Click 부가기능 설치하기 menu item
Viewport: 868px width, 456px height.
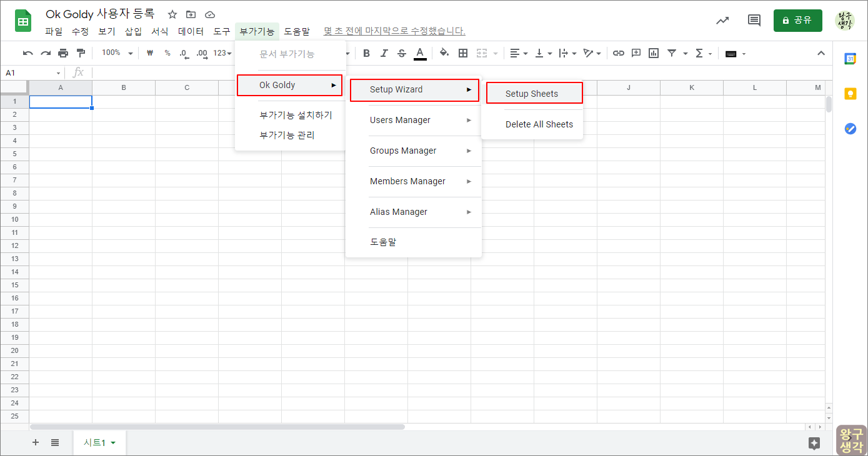click(291, 115)
